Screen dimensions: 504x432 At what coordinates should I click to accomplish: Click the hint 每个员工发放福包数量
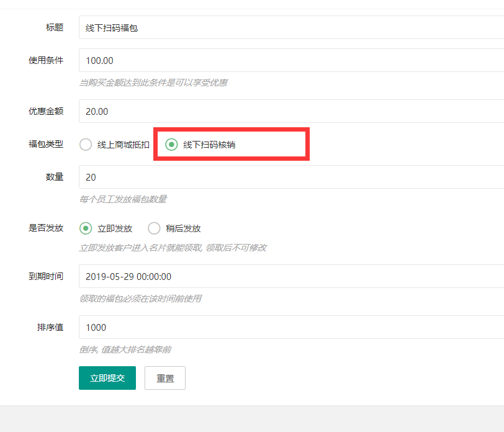[x=123, y=199]
